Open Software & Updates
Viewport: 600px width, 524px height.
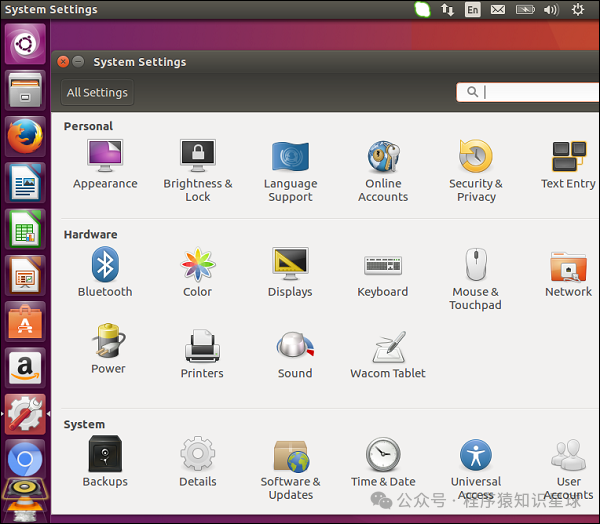290,470
